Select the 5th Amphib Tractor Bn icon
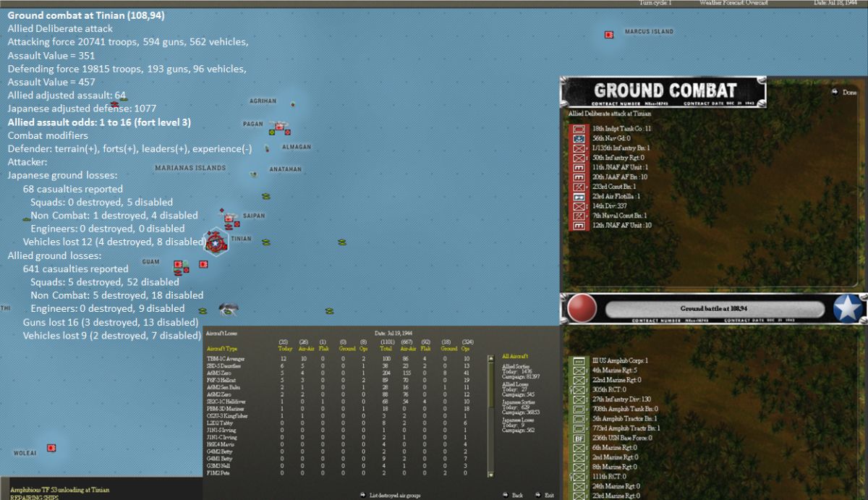The height and width of the screenshot is (500, 868). (x=579, y=419)
